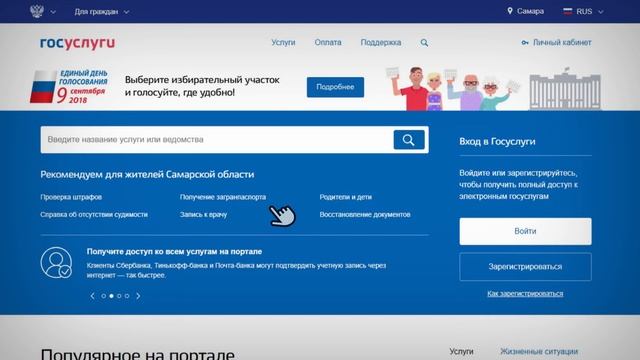Select the third carousel dot

click(x=119, y=296)
